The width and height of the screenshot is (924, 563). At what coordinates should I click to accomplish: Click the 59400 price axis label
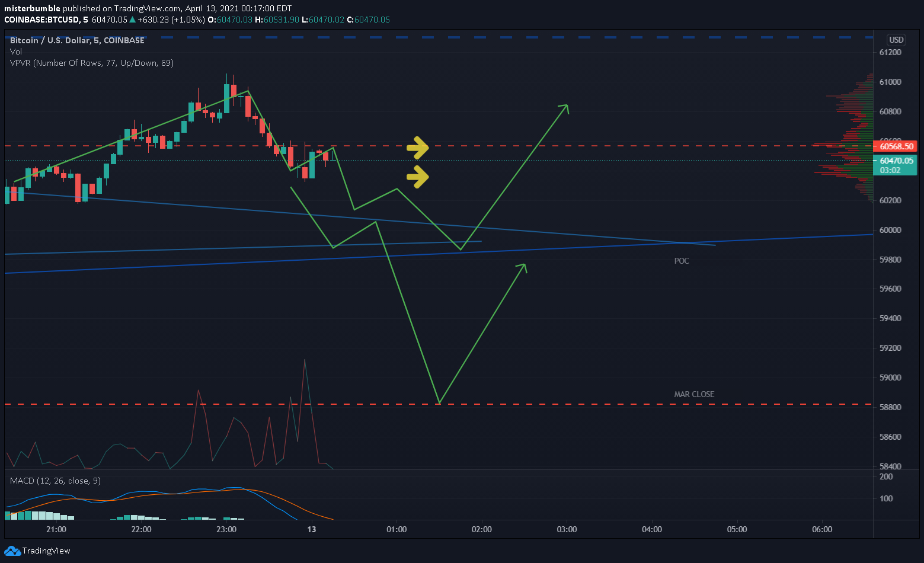pyautogui.click(x=890, y=318)
